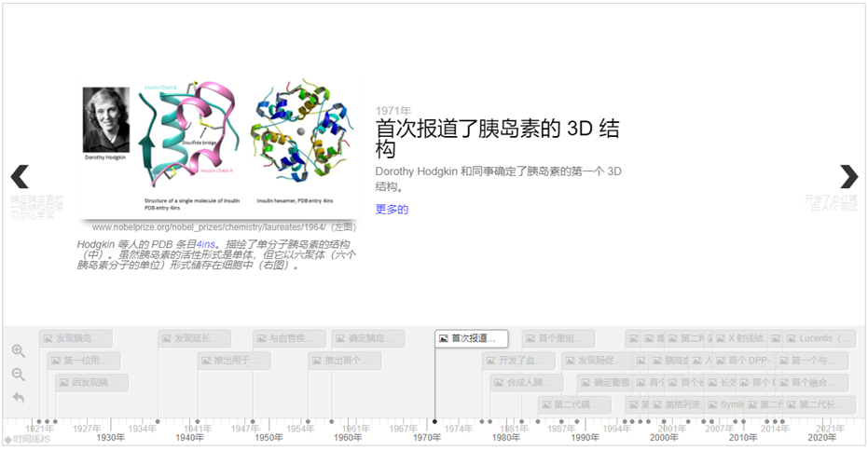
Task: Open the insulin structure image of Dorothy Hodgkin
Action: [219, 148]
